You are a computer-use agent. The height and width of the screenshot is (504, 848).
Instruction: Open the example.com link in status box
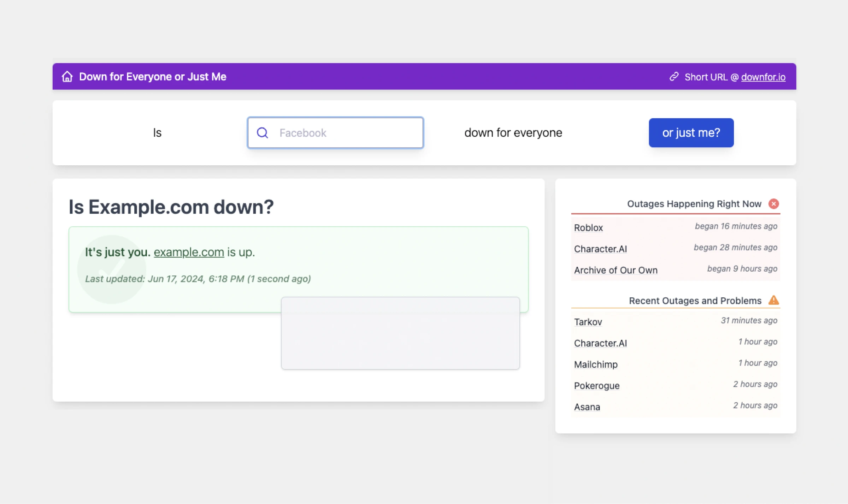[189, 252]
